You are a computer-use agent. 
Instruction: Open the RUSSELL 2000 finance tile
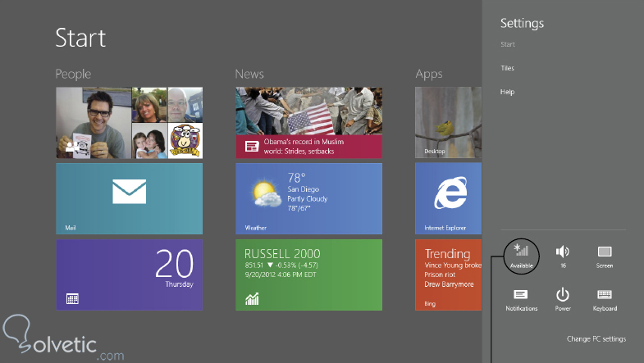[308, 275]
